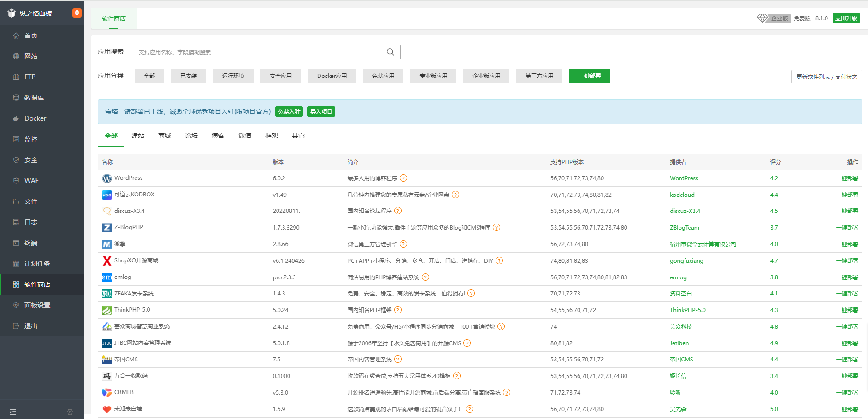This screenshot has width=868, height=419.
Task: Filter apps by 运行环境
Action: (233, 76)
